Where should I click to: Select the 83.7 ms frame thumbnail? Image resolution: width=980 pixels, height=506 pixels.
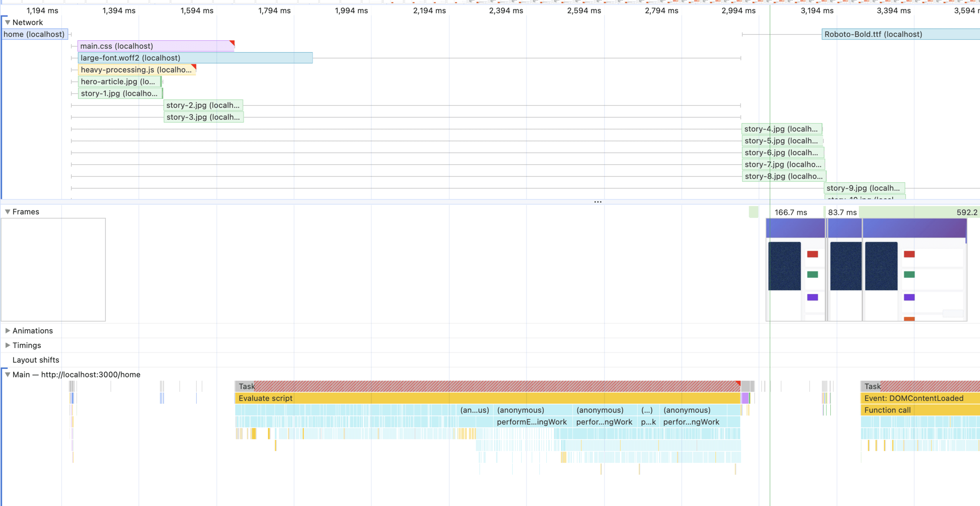[844, 270]
